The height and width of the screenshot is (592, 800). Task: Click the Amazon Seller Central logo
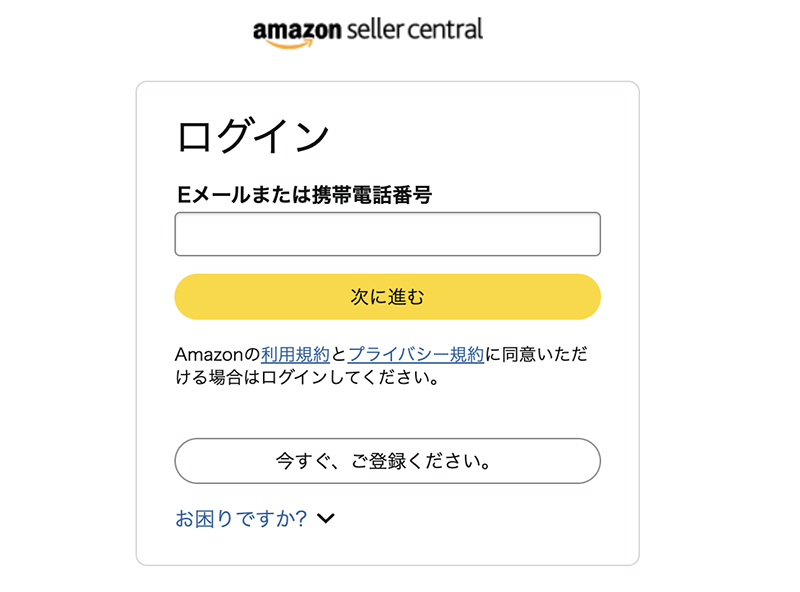click(368, 33)
